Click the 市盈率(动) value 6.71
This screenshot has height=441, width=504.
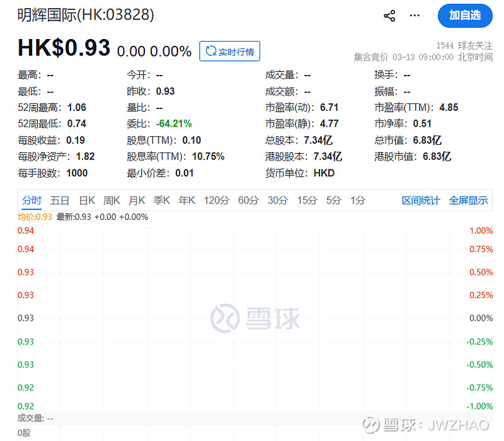pyautogui.click(x=329, y=107)
